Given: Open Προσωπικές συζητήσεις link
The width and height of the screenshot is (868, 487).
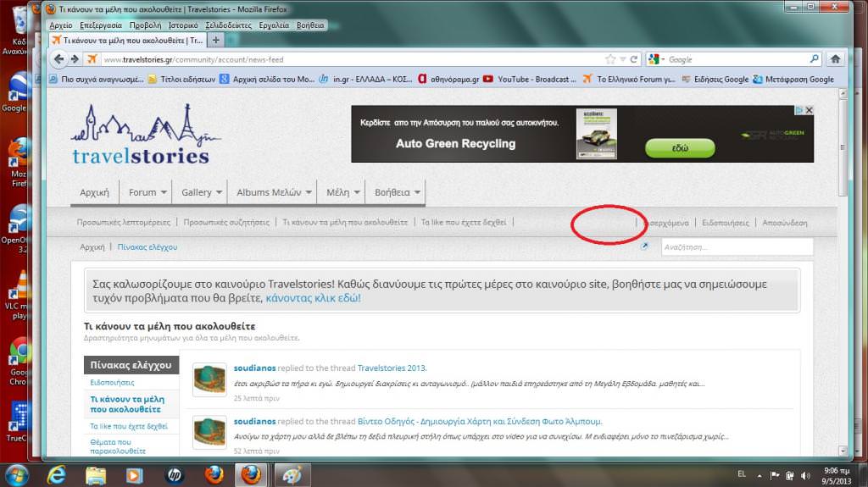Looking at the screenshot, I should 226,222.
